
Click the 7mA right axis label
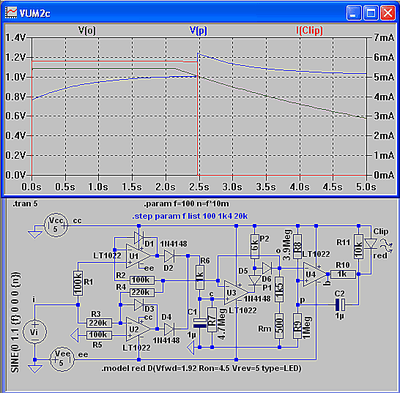tap(383, 38)
